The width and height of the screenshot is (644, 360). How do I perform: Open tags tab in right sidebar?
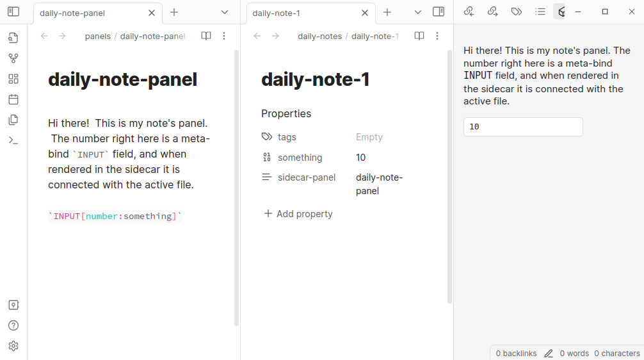[x=517, y=12]
